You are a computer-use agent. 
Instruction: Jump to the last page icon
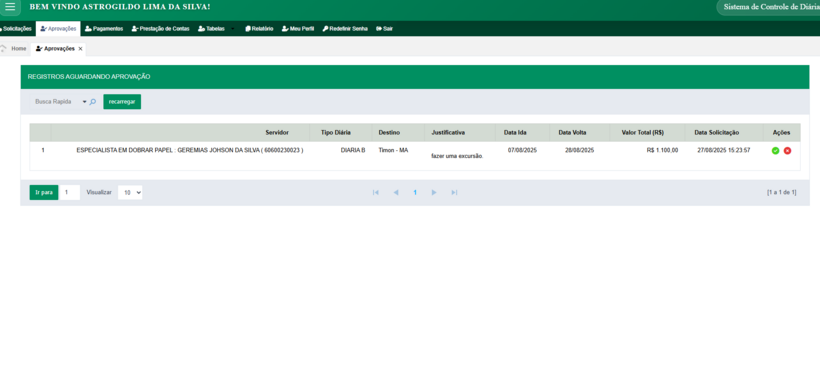(454, 193)
